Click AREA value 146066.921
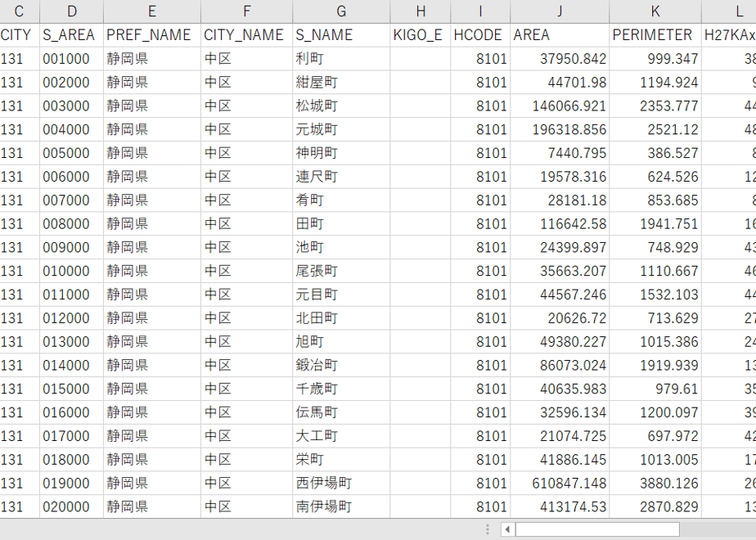Screen dimensions: 756x540 click(x=560, y=106)
